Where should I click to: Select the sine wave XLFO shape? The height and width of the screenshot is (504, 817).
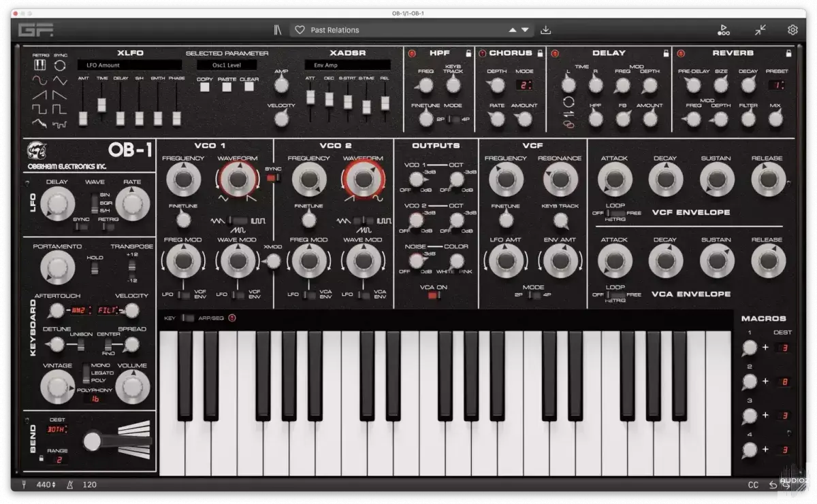pos(39,80)
